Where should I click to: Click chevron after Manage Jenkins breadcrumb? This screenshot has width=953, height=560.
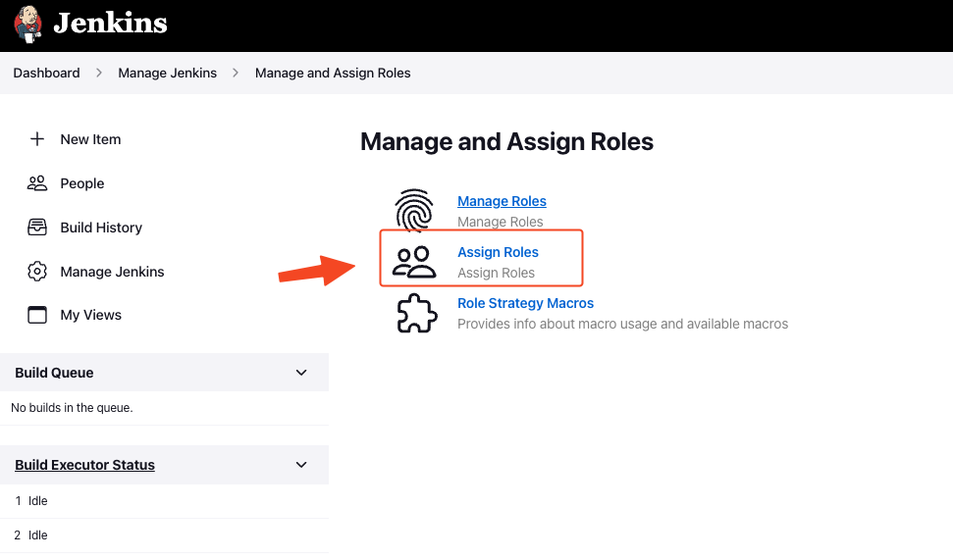236,73
